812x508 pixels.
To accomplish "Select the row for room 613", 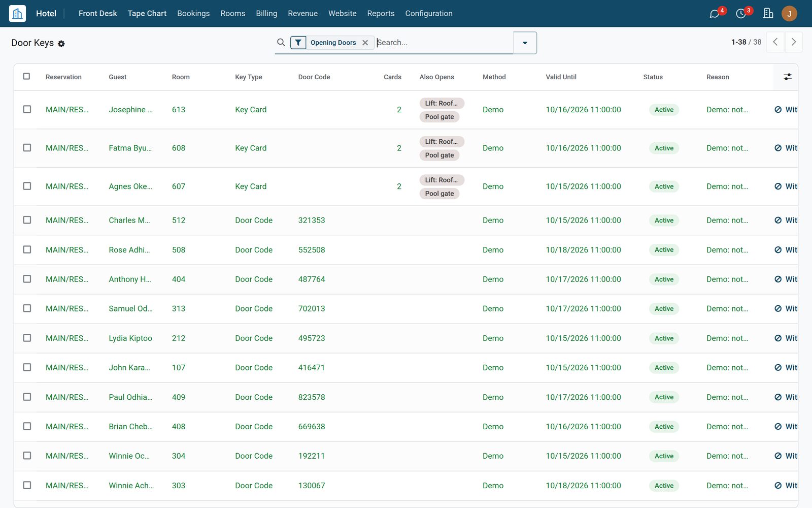I will coord(27,109).
